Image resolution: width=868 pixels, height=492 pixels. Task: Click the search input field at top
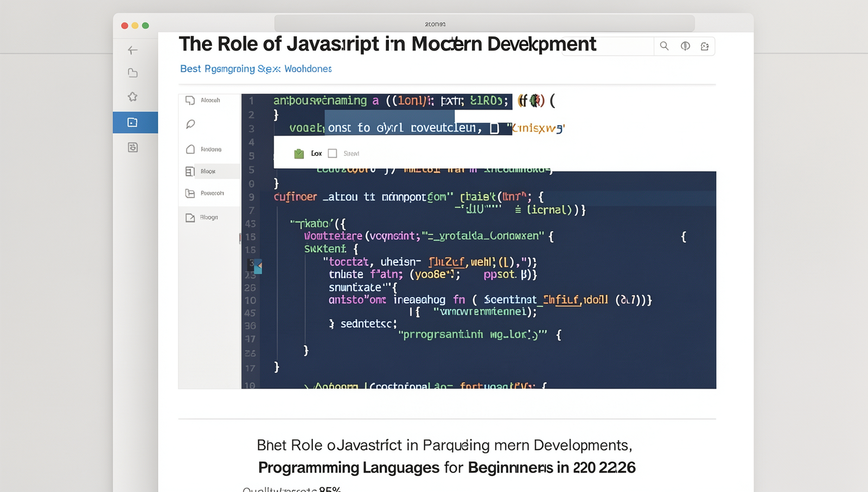(x=608, y=46)
